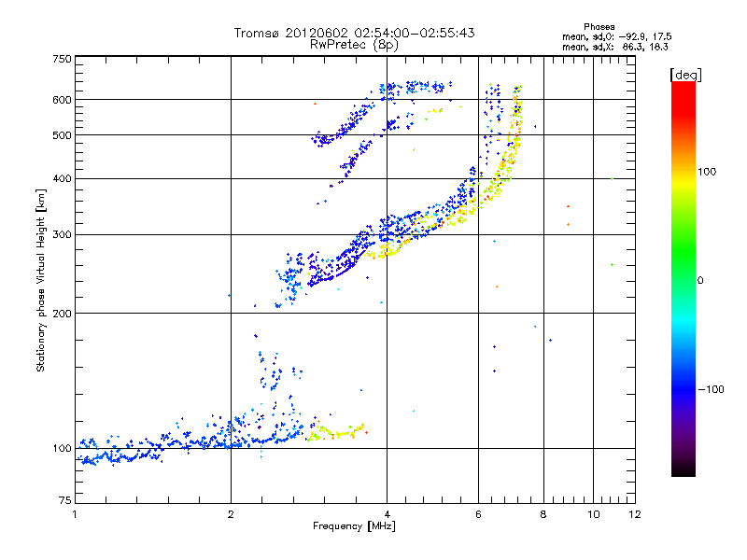747x560 pixels.
Task: Click the color bar '-100' degree label
Action: 711,389
